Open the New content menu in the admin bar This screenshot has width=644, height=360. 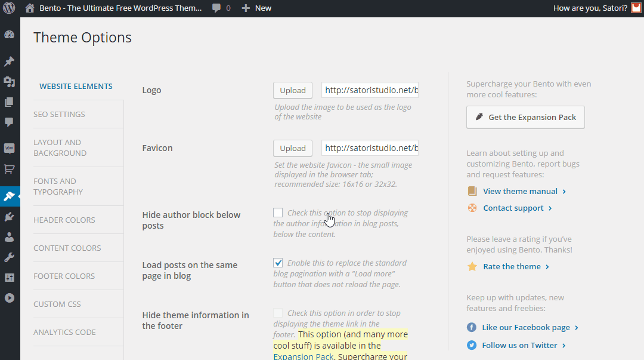[256, 8]
